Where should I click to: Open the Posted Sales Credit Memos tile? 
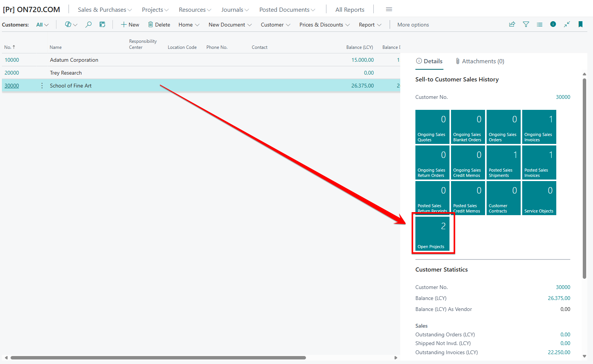click(x=468, y=198)
